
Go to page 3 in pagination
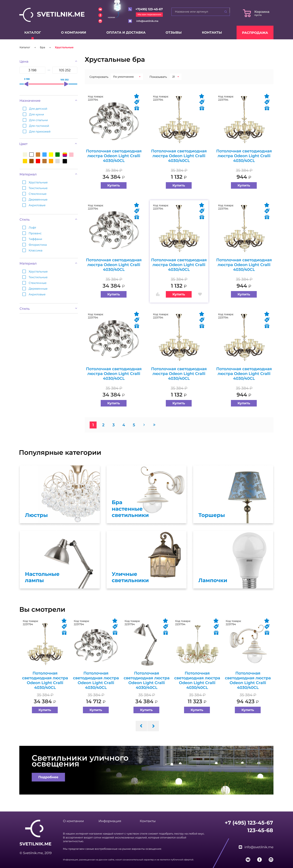[113, 425]
